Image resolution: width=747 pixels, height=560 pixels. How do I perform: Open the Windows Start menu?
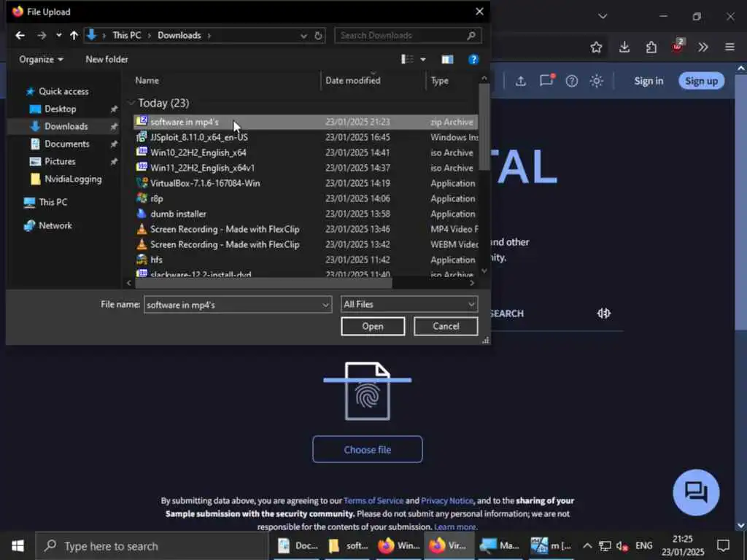coord(18,546)
